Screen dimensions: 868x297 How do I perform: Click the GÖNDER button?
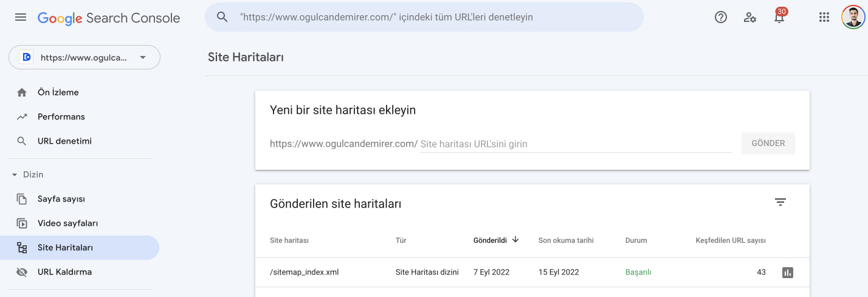pos(768,144)
